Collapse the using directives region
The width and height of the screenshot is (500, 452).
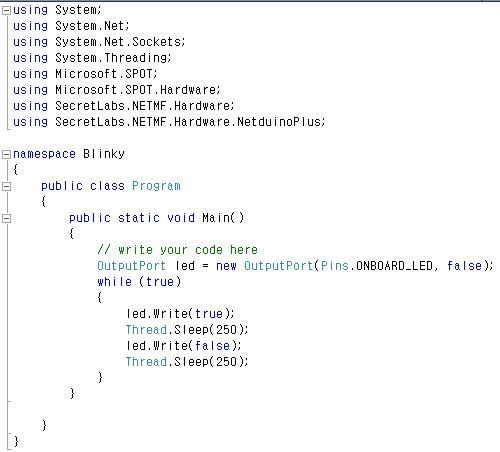click(x=6, y=11)
